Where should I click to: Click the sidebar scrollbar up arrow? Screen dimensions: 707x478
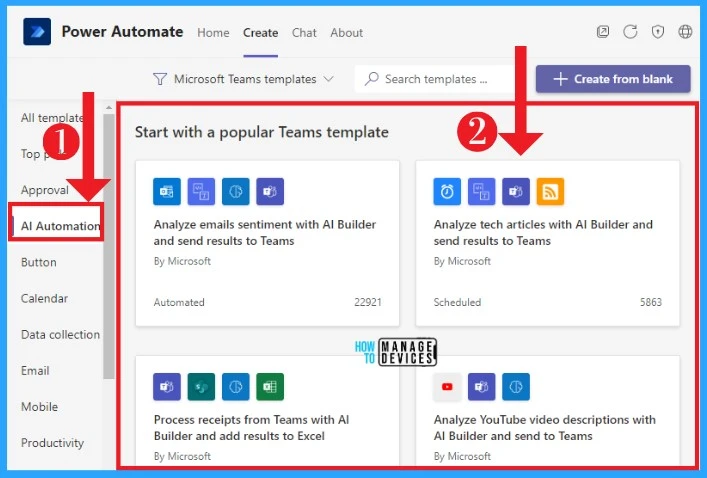point(108,108)
